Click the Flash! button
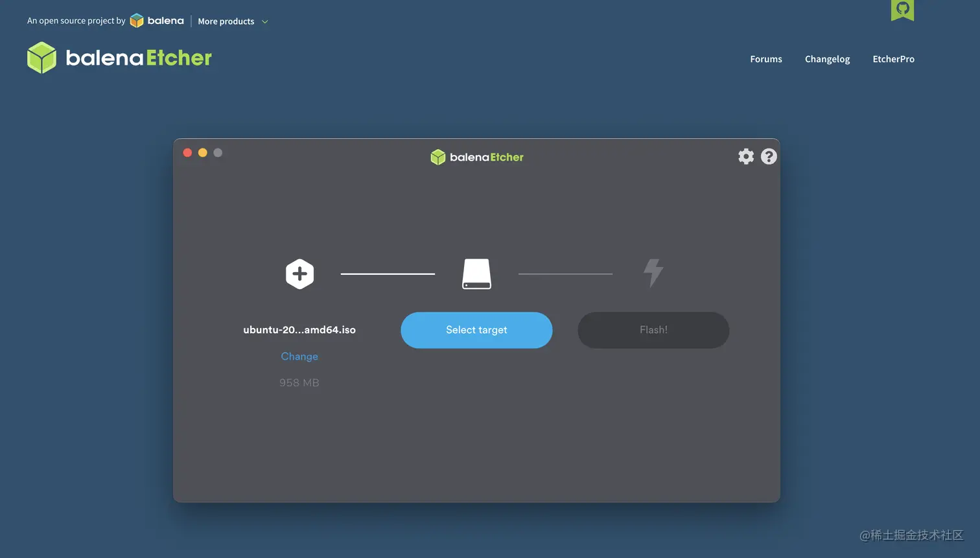 pyautogui.click(x=653, y=330)
